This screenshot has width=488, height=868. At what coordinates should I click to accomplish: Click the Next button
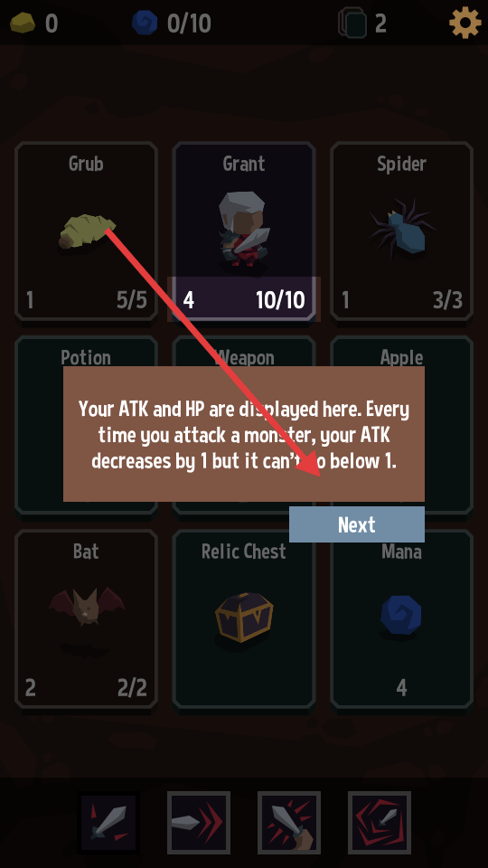pos(357,524)
